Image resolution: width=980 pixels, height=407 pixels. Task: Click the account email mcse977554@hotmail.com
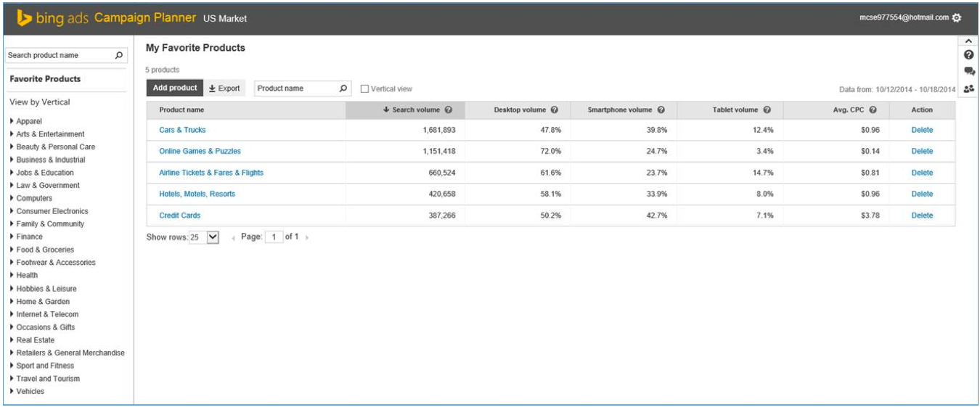pyautogui.click(x=904, y=17)
